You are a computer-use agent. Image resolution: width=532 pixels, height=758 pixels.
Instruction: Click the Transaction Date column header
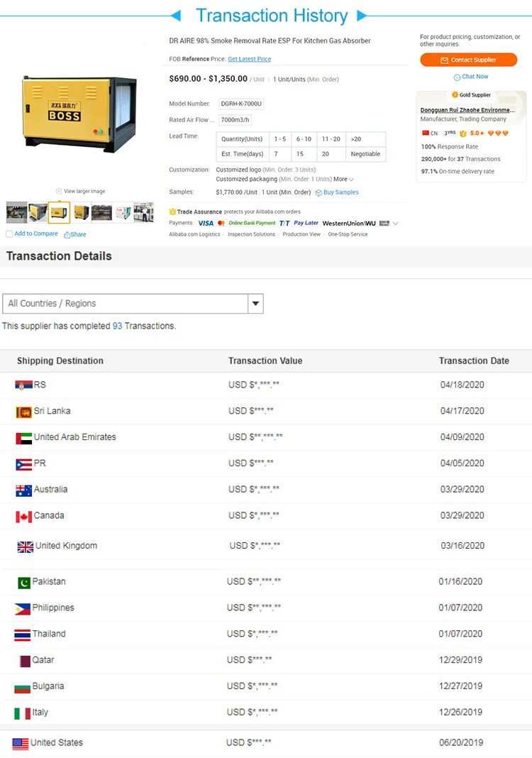(474, 361)
